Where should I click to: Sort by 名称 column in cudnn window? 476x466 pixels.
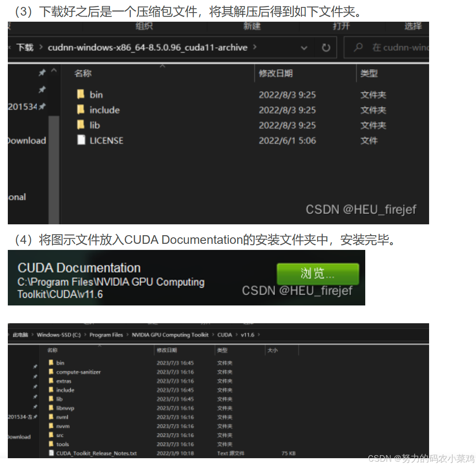[83, 73]
